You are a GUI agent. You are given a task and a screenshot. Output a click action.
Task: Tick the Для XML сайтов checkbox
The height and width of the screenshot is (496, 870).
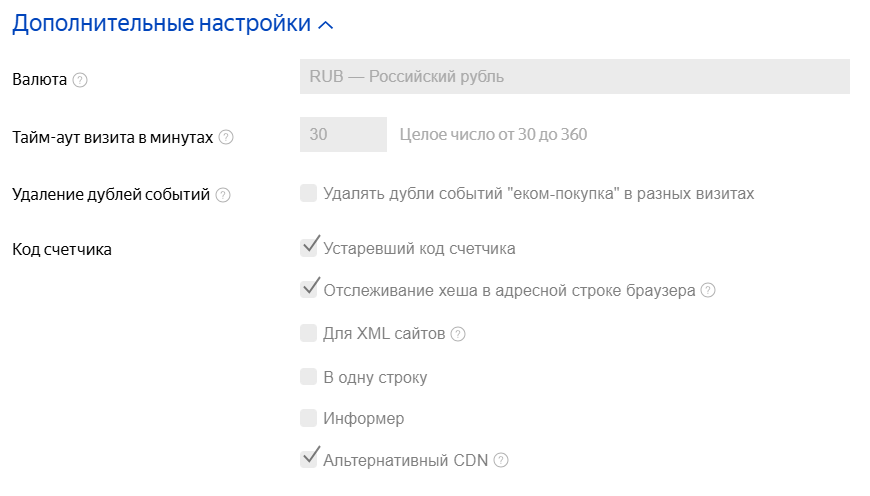pos(309,333)
